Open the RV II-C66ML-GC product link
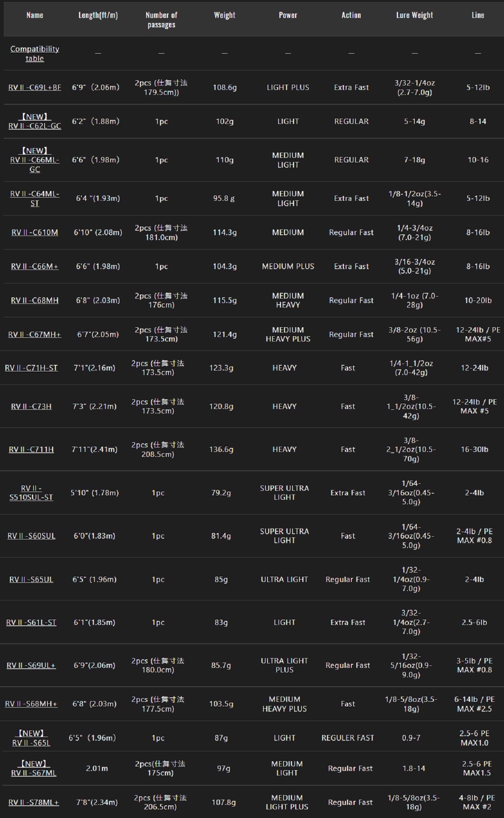The image size is (504, 818). coord(35,160)
